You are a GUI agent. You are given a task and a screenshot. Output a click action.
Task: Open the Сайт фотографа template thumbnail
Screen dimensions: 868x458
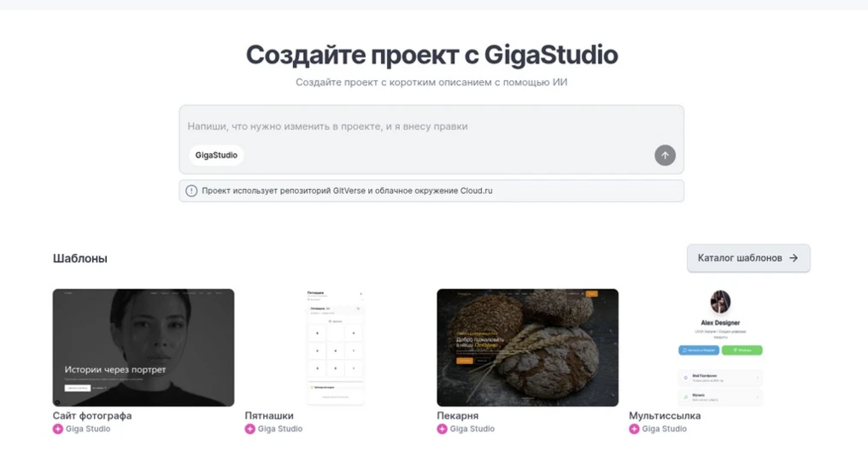point(144,348)
